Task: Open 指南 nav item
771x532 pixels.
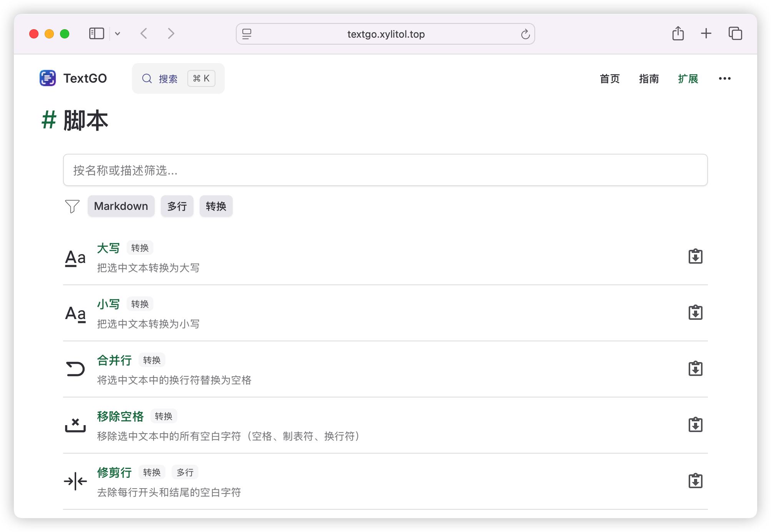Action: [649, 78]
